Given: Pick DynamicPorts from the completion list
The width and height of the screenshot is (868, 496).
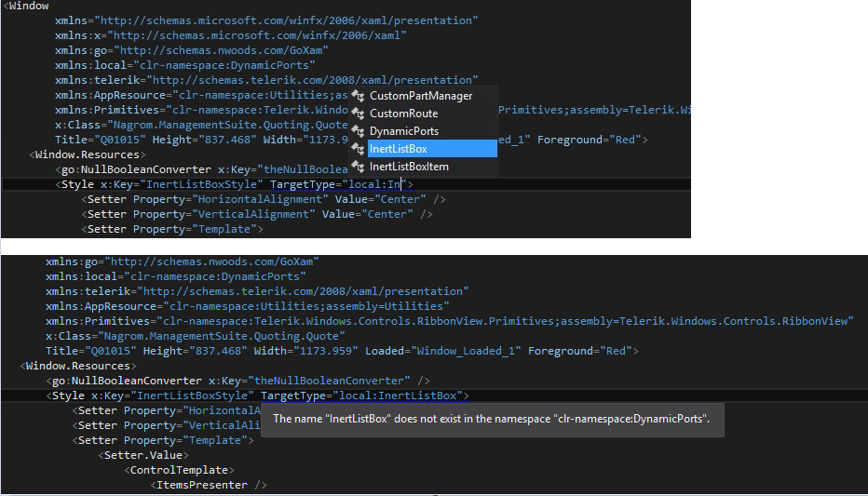Looking at the screenshot, I should click(x=404, y=131).
